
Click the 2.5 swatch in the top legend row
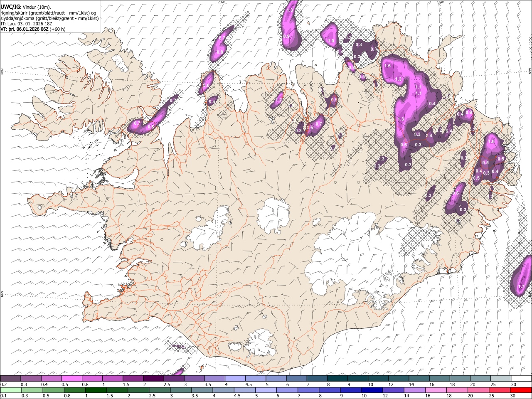click(x=174, y=378)
